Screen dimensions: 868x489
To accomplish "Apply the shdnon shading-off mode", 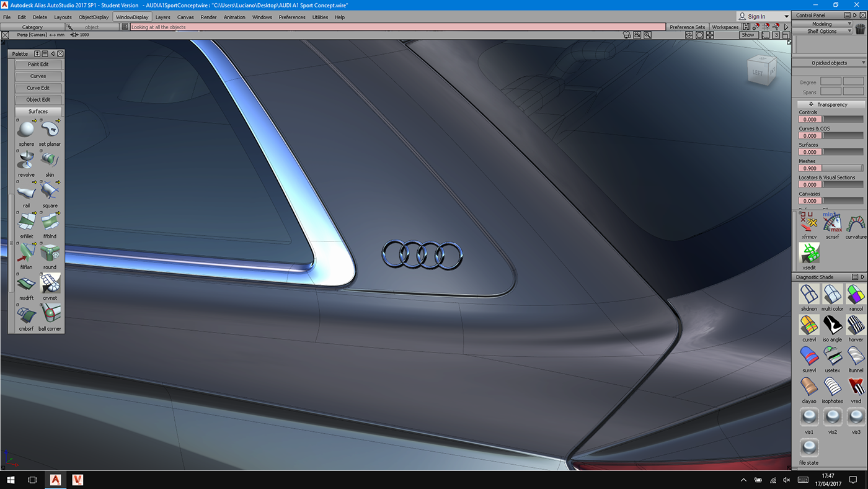I will click(809, 294).
